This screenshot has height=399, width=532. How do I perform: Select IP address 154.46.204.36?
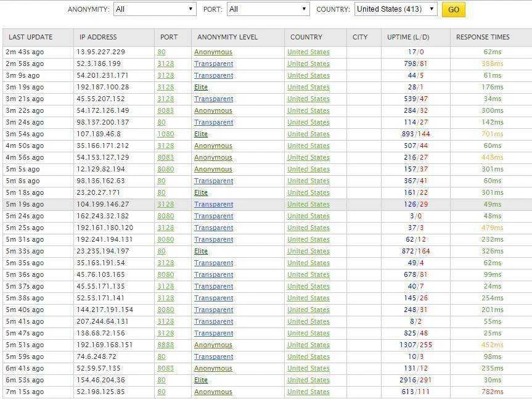click(100, 380)
